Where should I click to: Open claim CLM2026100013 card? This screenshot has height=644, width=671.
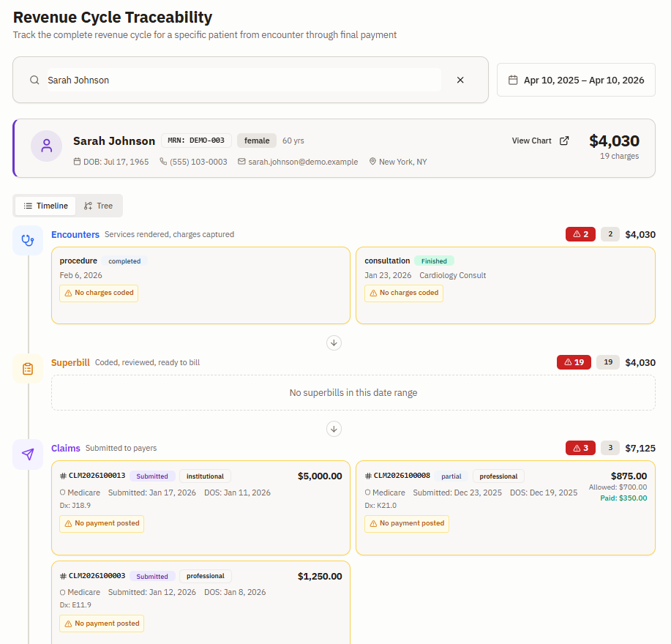click(200, 508)
